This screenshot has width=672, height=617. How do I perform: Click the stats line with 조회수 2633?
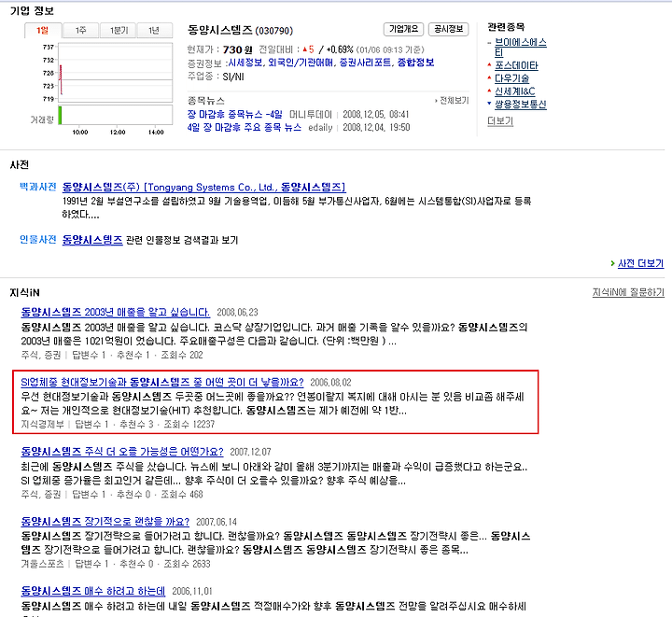[116, 564]
